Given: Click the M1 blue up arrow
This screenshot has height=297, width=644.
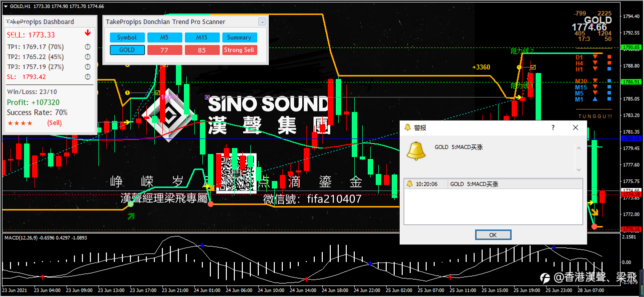Looking at the screenshot, I should coord(595,99).
